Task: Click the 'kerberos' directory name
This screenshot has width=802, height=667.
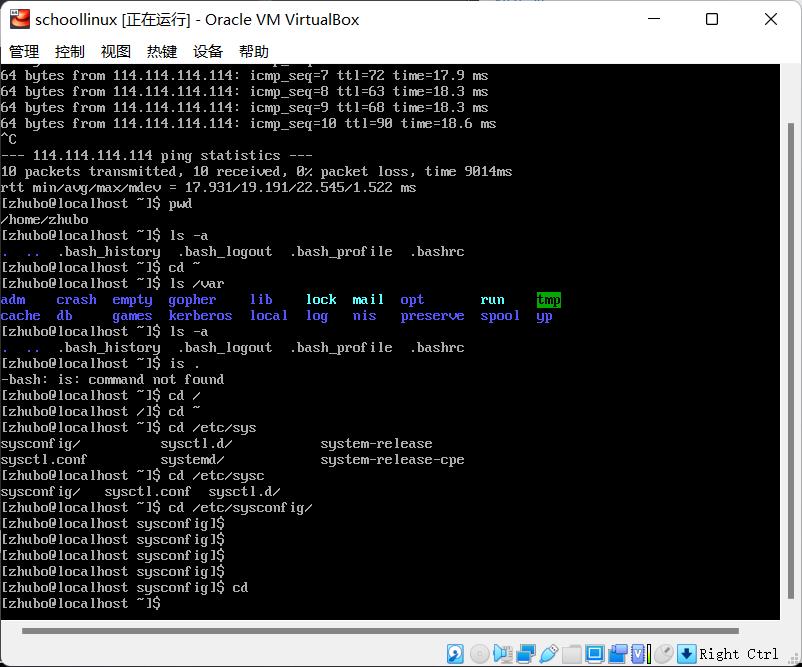Action: tap(200, 316)
